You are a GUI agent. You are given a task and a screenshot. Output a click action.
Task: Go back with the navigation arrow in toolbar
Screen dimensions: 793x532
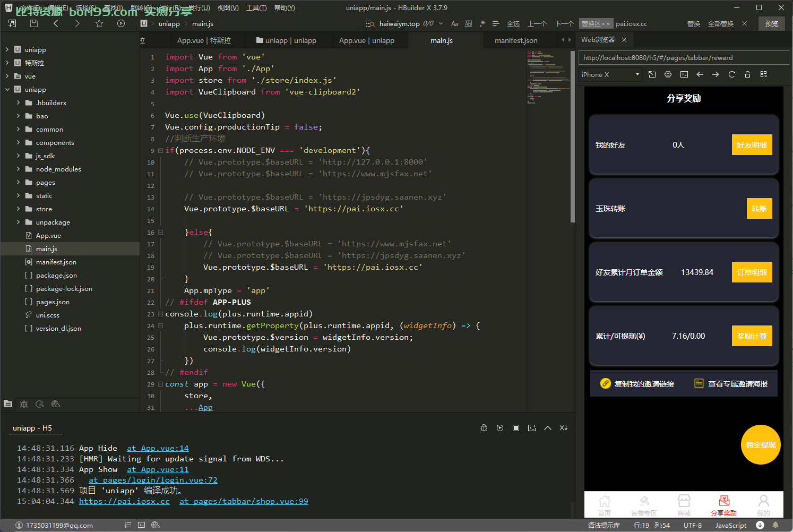[x=56, y=23]
